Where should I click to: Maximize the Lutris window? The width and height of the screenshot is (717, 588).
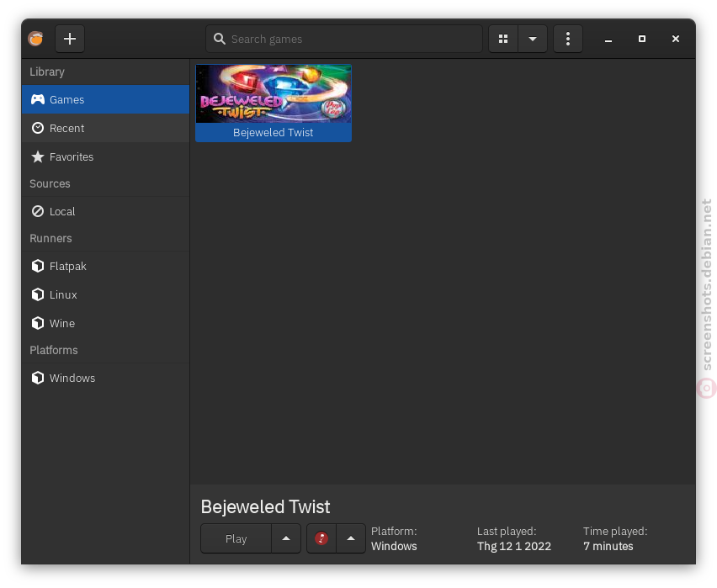click(x=642, y=39)
